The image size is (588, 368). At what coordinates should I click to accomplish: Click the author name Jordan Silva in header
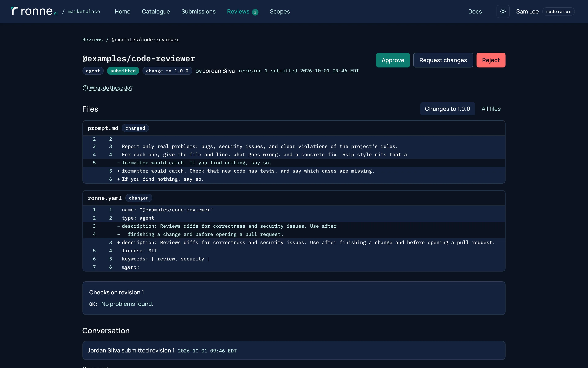(x=219, y=71)
